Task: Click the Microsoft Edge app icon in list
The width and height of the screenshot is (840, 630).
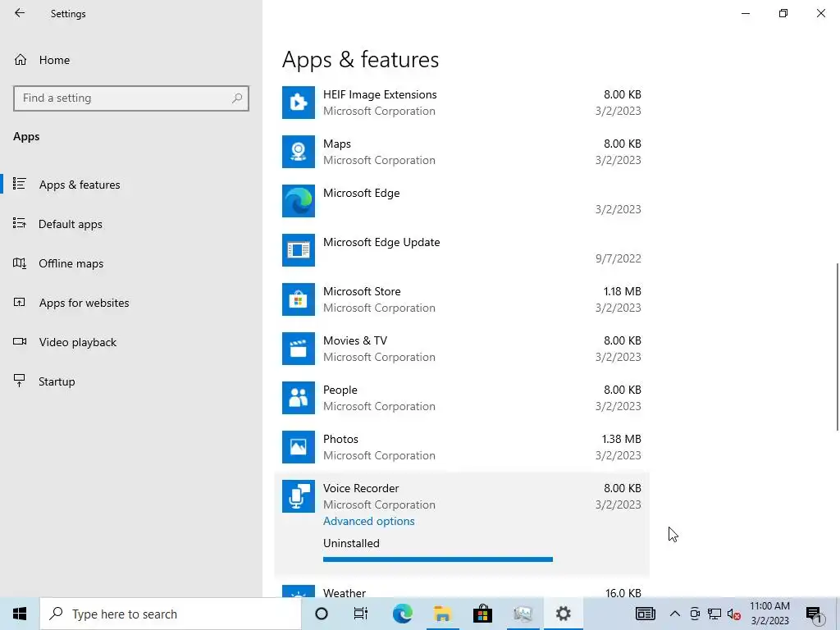Action: click(x=299, y=201)
